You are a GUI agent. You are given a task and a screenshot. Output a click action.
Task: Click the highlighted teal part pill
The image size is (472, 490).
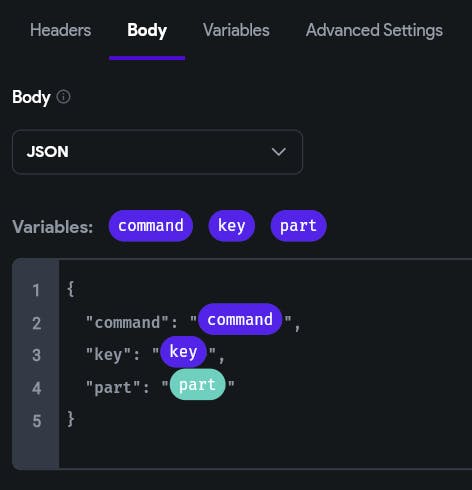click(197, 384)
